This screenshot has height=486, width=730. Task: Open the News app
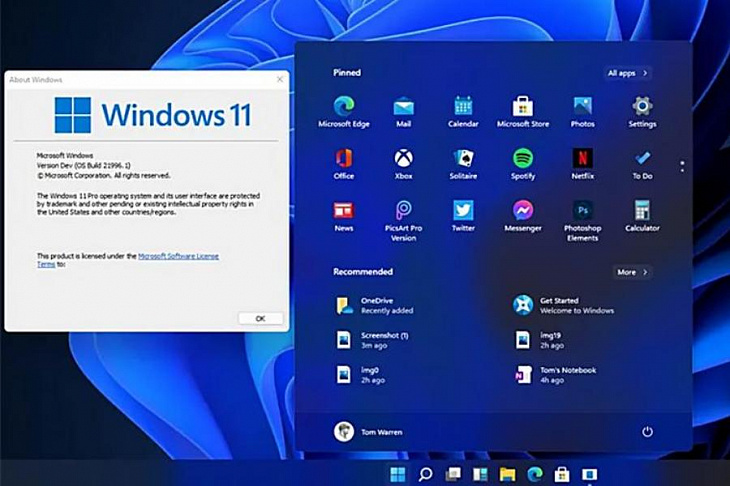click(344, 216)
